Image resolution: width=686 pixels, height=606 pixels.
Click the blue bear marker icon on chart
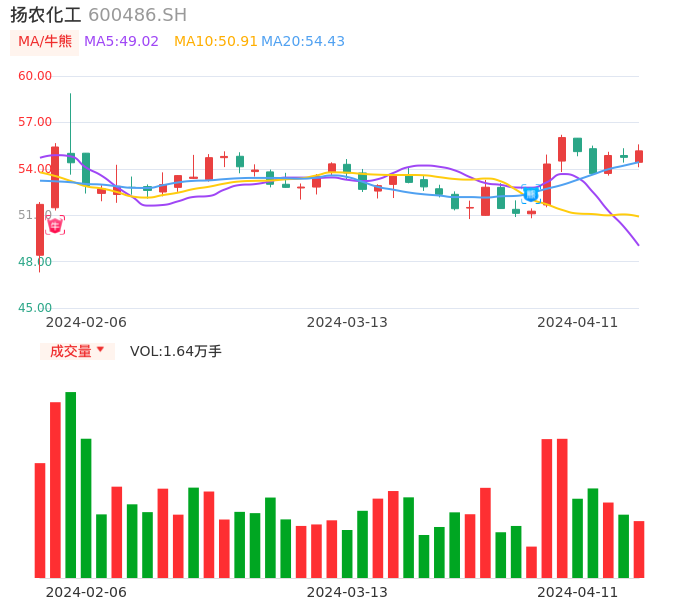point(531,193)
